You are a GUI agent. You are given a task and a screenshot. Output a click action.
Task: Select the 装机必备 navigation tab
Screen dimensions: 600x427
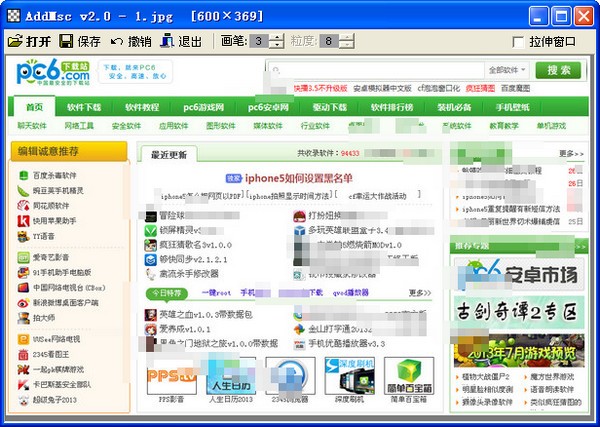click(x=454, y=107)
